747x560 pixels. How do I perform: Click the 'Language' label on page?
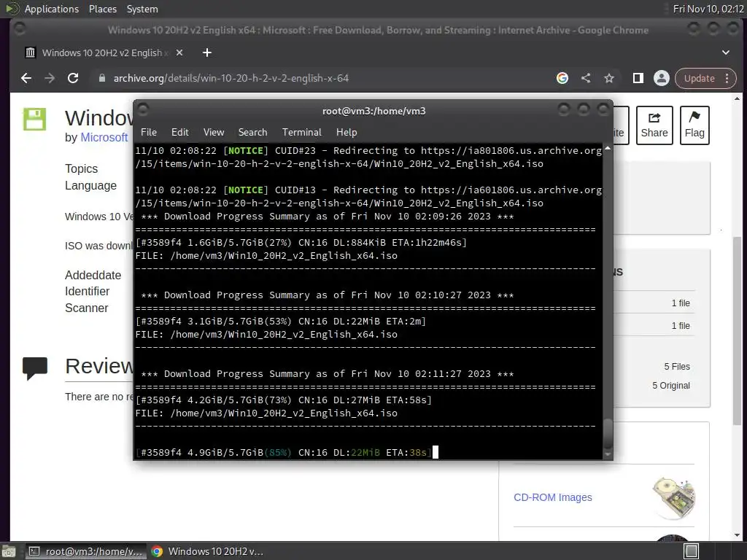pos(90,185)
